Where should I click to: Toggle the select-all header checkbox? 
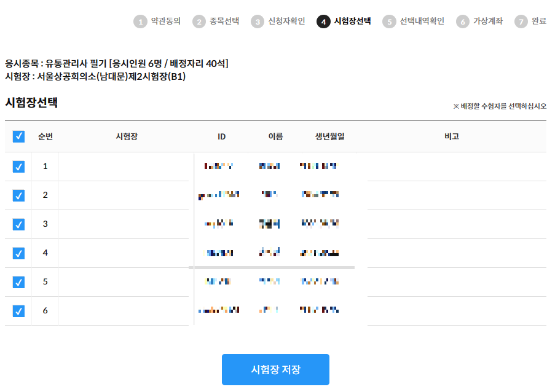tap(19, 136)
